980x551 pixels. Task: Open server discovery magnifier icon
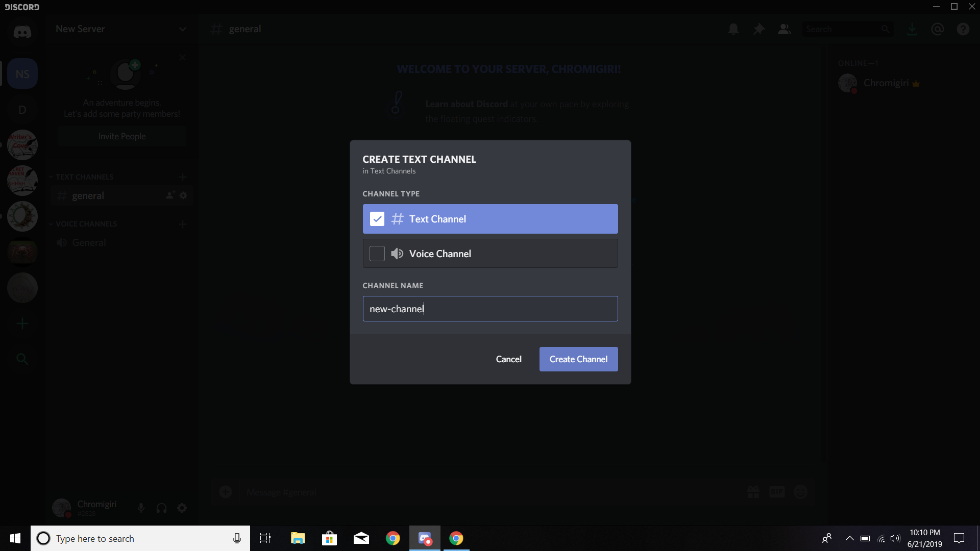[22, 359]
